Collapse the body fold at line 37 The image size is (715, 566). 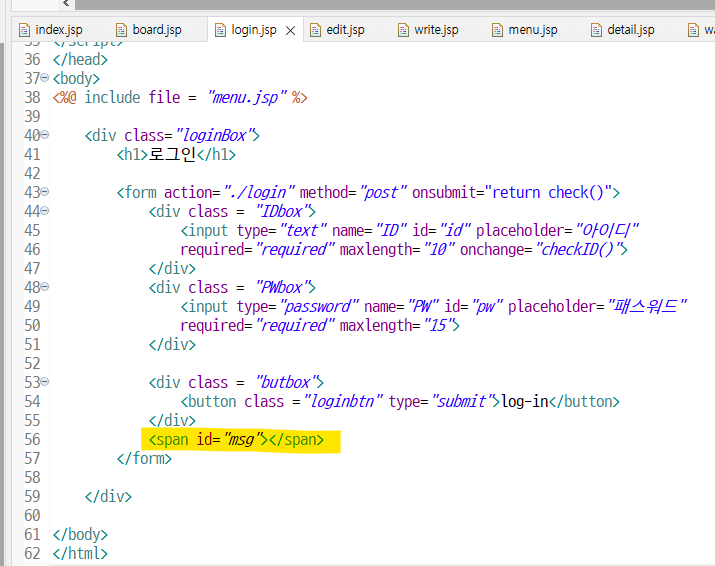(45, 78)
